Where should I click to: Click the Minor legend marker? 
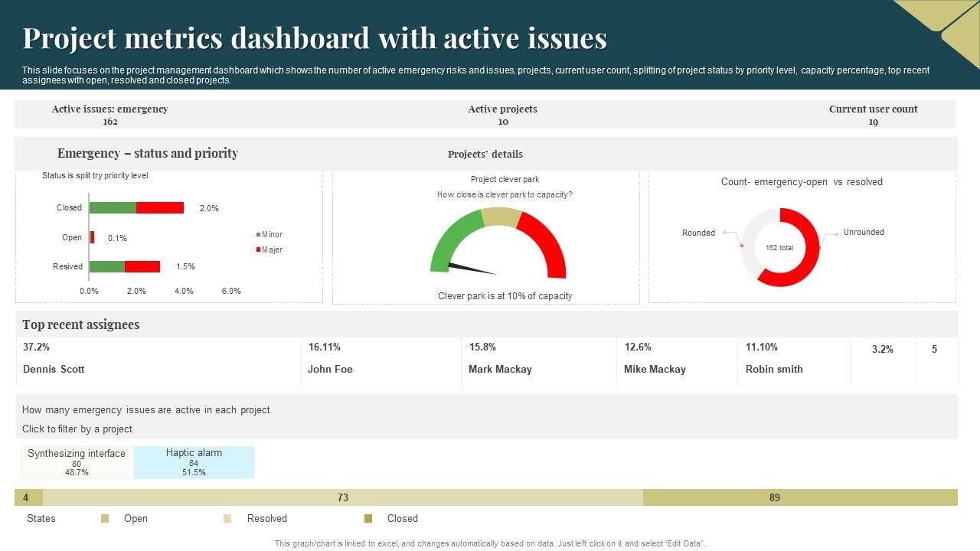(257, 234)
